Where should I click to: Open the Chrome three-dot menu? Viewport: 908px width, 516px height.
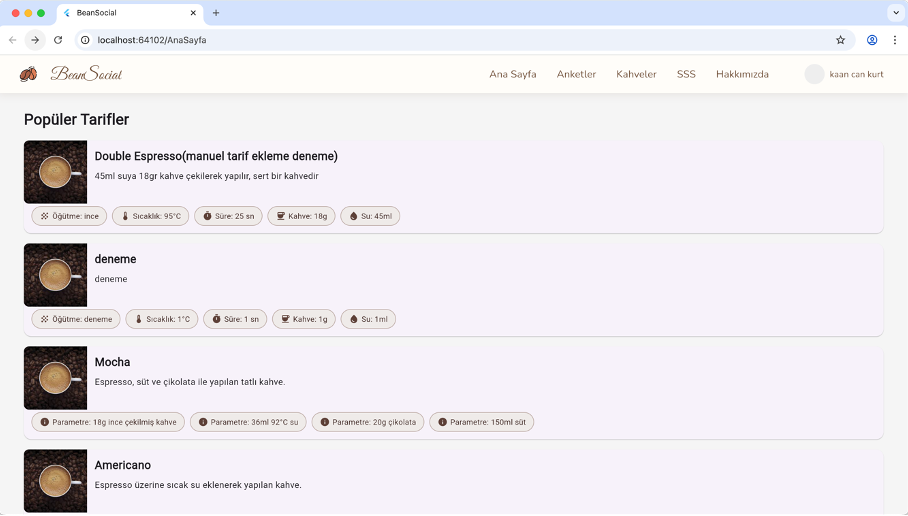[895, 40]
